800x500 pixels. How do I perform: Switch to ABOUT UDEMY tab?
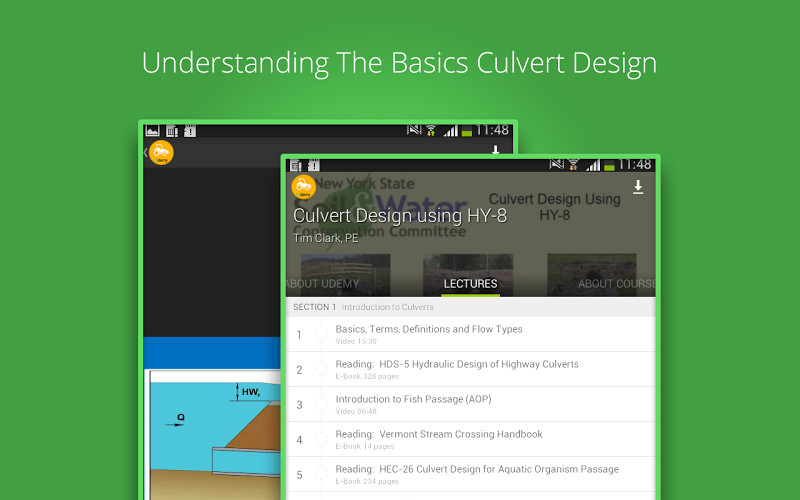click(323, 284)
